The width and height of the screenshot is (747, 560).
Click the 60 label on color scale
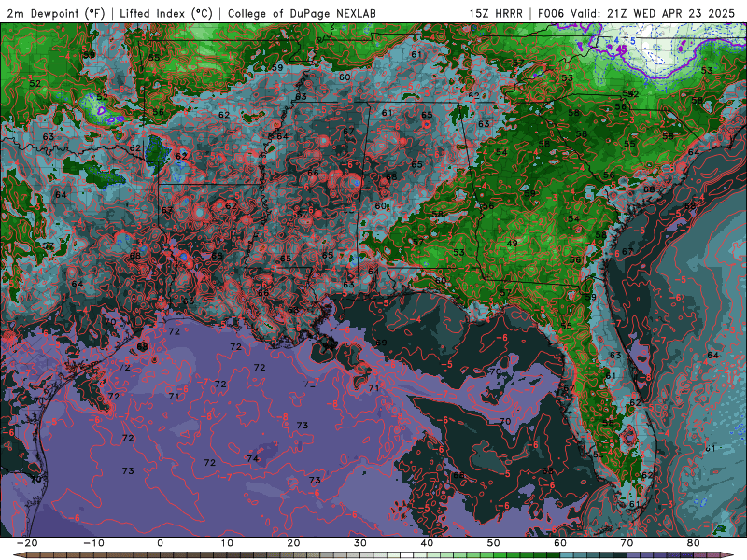[x=560, y=543]
